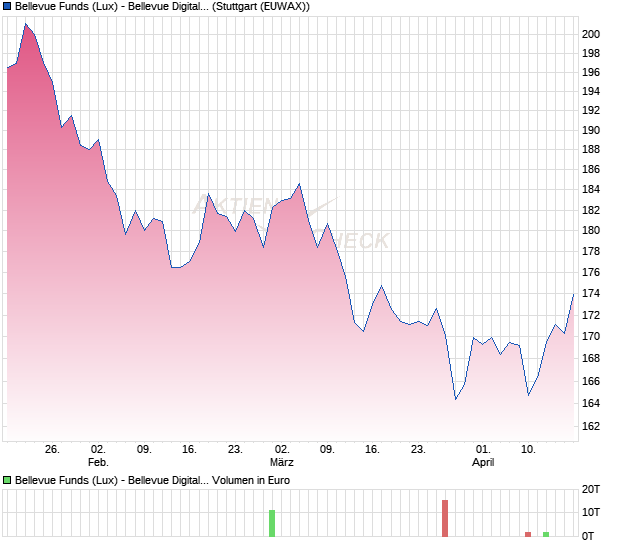
Task: Click the '186' price axis label
Action: 591,170
